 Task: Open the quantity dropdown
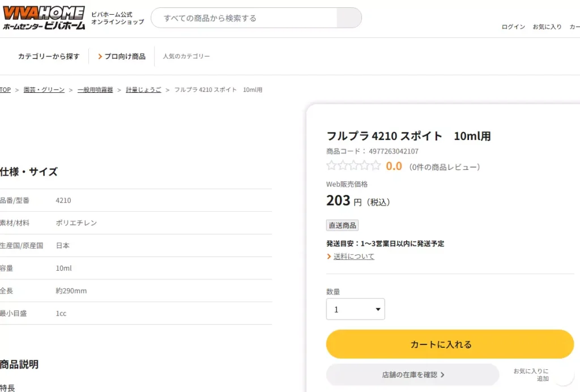(x=355, y=309)
